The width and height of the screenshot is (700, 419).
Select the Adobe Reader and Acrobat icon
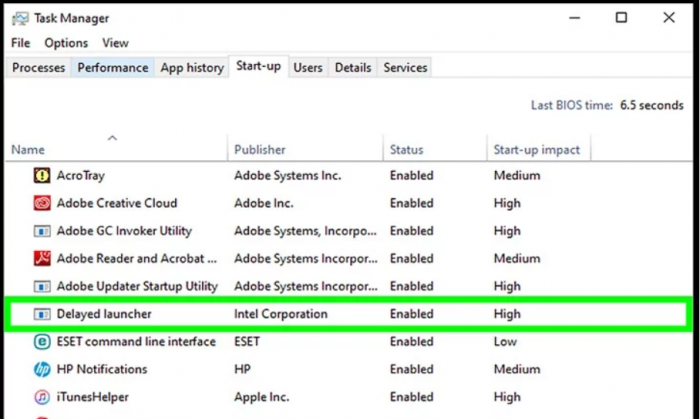pyautogui.click(x=42, y=258)
